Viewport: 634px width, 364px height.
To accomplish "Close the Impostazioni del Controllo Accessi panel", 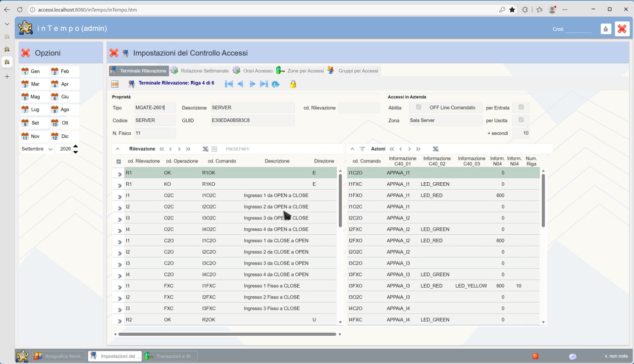I will [114, 52].
